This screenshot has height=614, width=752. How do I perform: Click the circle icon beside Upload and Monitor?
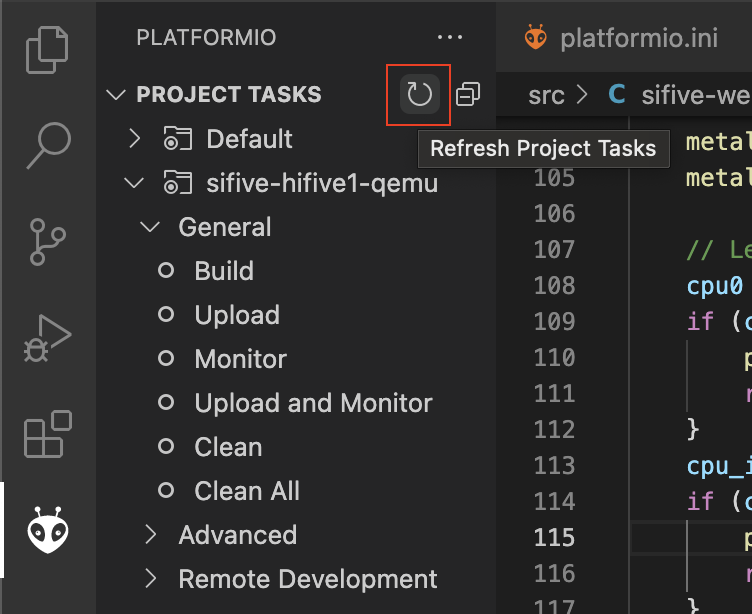point(166,402)
